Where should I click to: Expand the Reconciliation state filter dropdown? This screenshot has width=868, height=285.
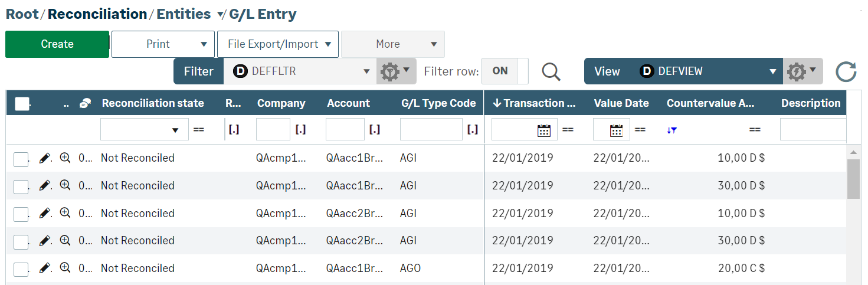[x=175, y=130]
